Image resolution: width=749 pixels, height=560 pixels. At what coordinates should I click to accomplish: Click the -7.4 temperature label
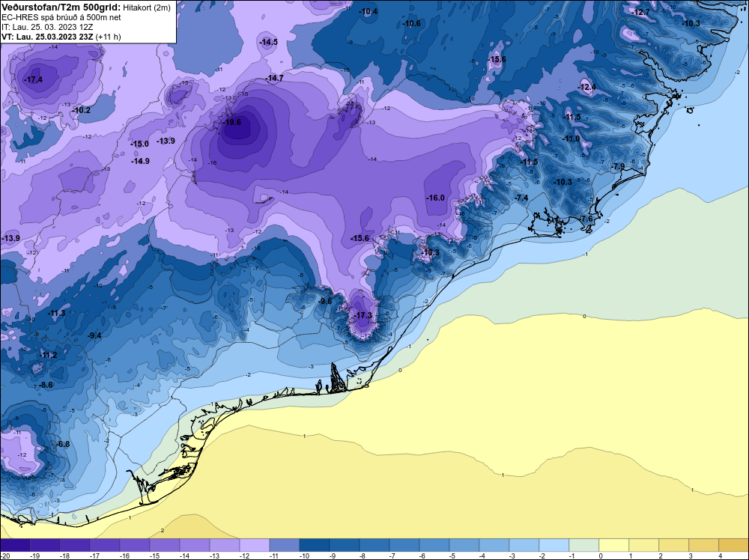click(x=521, y=198)
